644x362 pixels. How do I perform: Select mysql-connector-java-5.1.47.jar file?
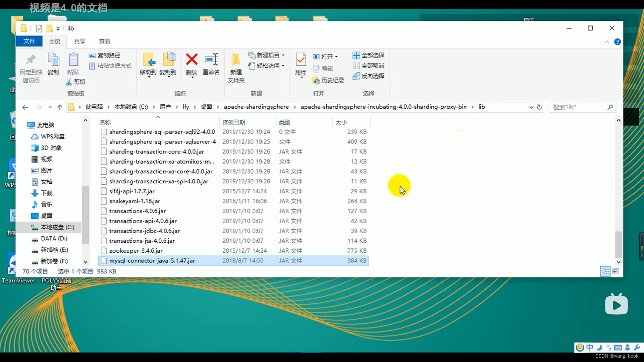pos(233,261)
